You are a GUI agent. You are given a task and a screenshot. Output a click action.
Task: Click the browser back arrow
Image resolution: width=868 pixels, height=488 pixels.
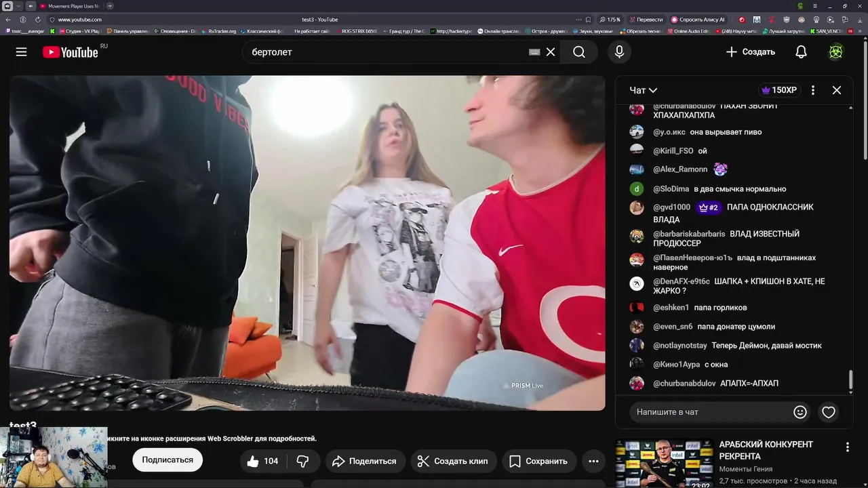(8, 20)
